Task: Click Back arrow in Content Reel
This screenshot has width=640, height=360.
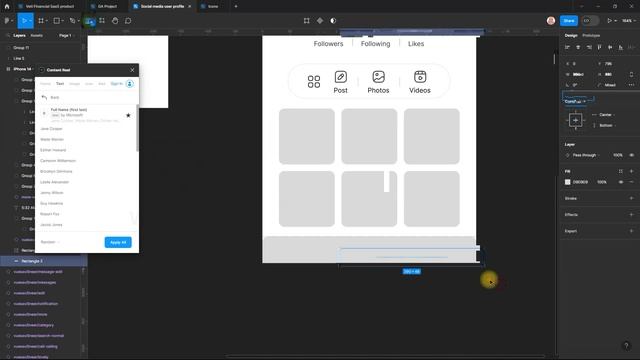Action: tap(44, 97)
